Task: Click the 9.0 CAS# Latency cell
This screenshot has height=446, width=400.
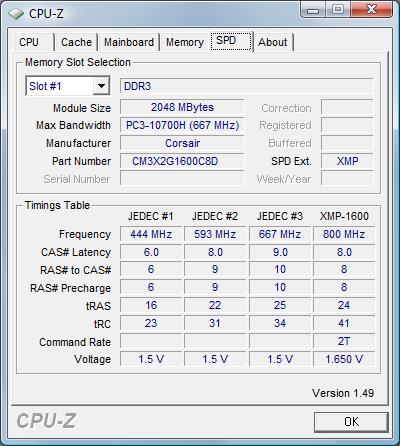Action: pyautogui.click(x=280, y=252)
